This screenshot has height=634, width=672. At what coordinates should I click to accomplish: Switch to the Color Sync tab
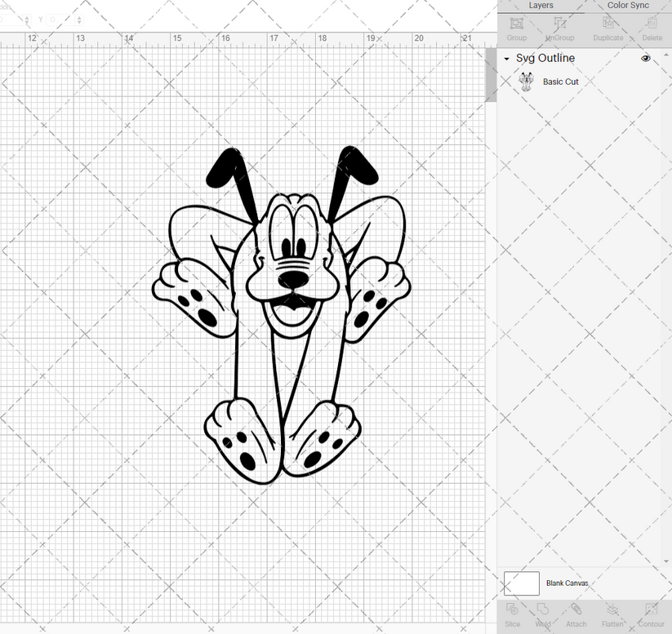click(x=628, y=5)
